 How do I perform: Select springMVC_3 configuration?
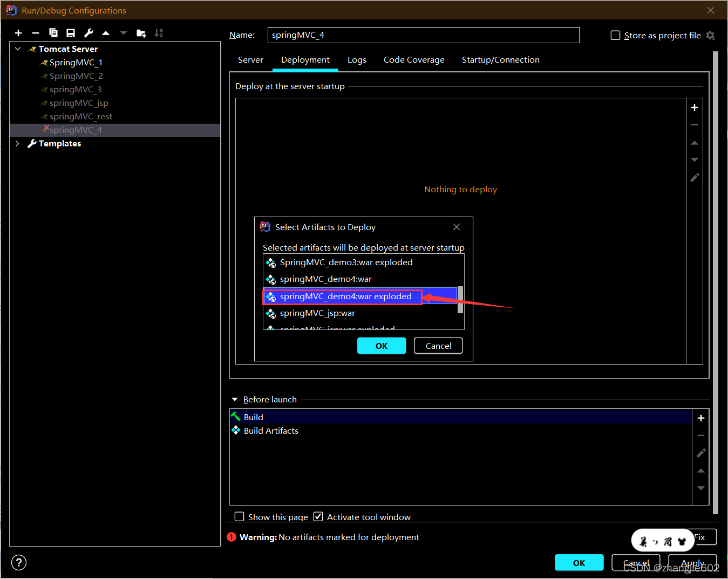point(76,90)
